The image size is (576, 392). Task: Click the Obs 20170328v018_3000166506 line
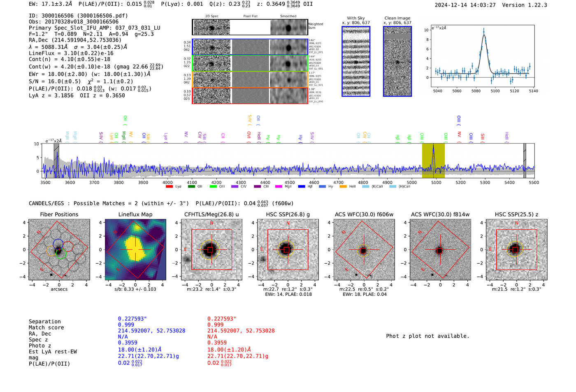point(74,22)
